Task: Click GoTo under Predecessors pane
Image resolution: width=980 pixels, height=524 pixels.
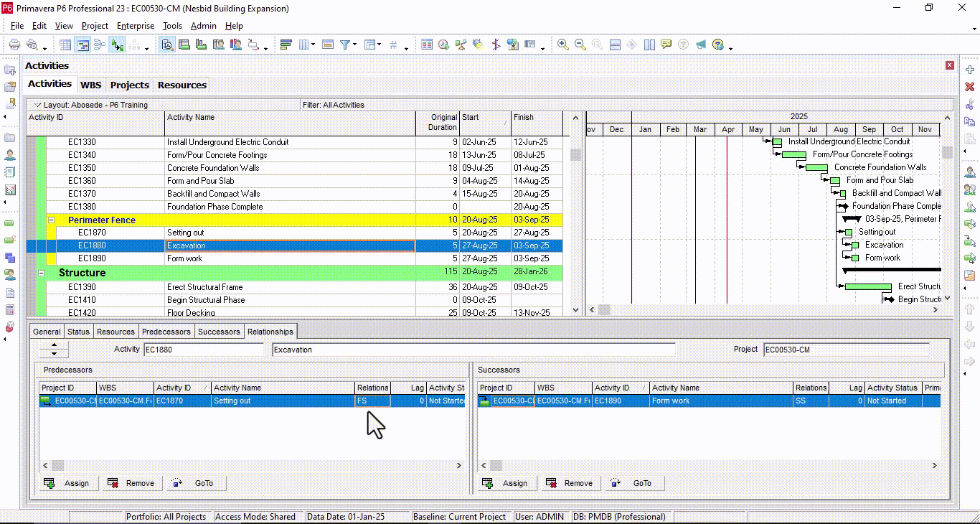Action: click(x=196, y=483)
